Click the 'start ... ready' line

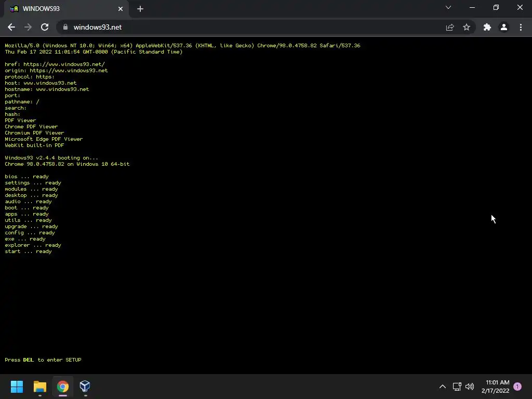28,251
